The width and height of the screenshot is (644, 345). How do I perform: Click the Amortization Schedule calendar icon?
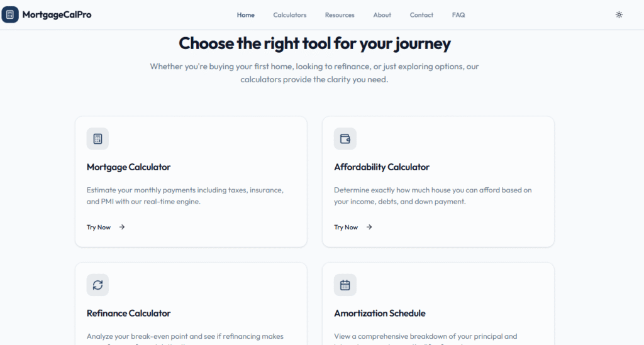(345, 285)
